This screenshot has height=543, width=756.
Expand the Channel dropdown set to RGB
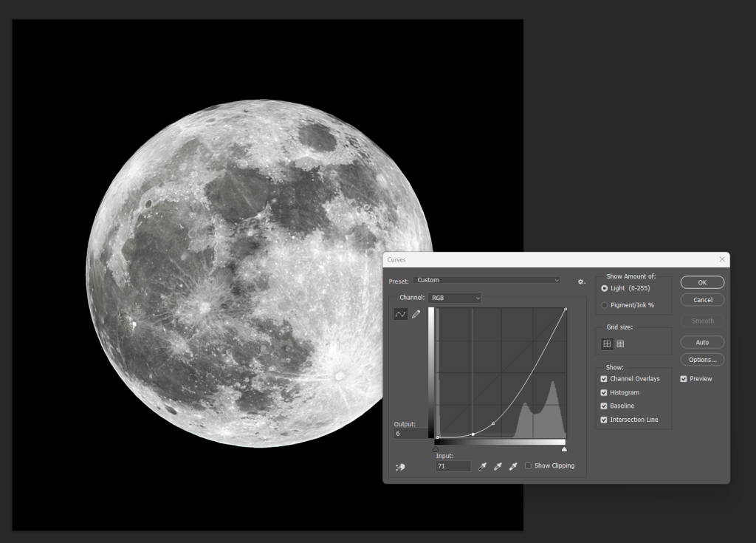pos(456,298)
